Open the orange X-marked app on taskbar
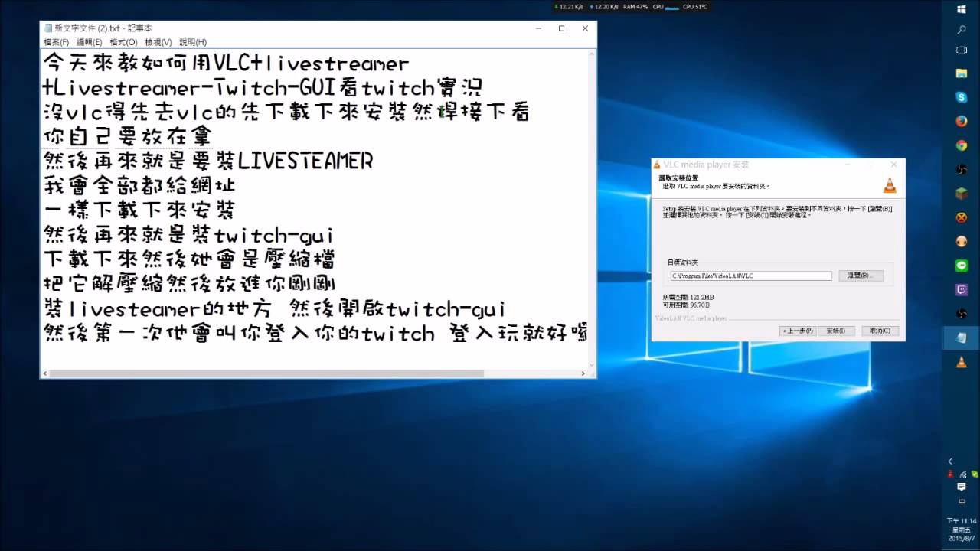980x551 pixels. (962, 217)
